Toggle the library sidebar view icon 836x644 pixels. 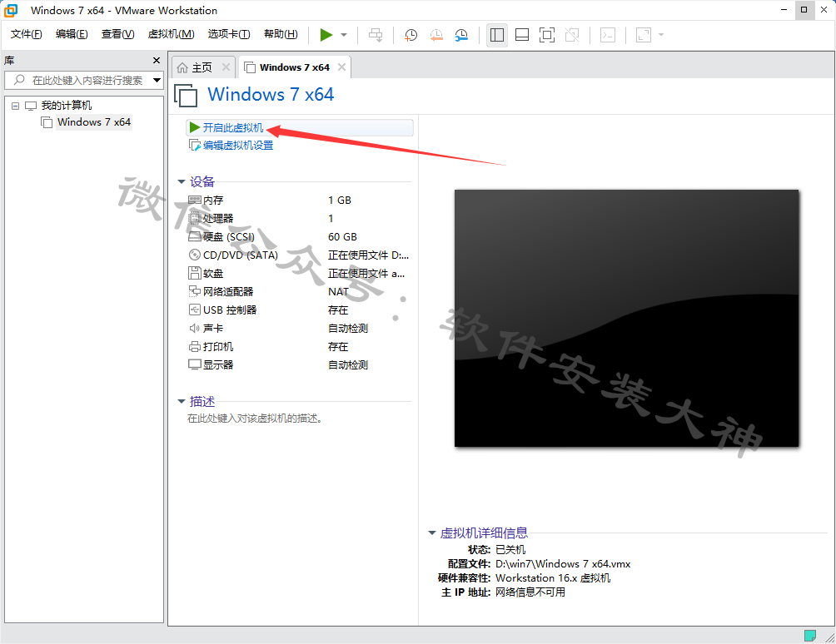pyautogui.click(x=497, y=35)
